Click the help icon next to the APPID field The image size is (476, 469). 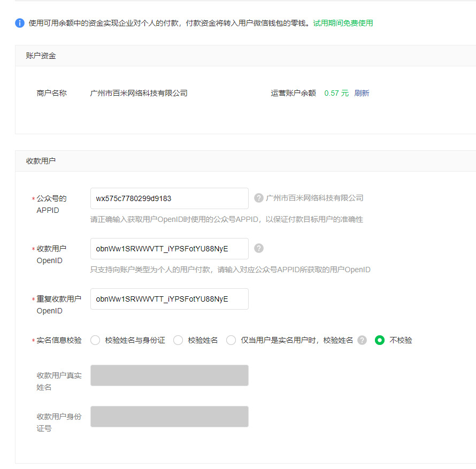(x=259, y=198)
